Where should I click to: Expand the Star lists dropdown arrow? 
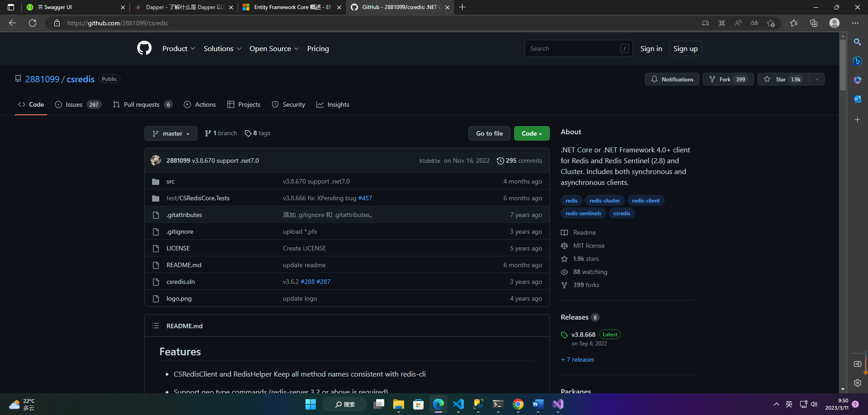click(x=817, y=79)
